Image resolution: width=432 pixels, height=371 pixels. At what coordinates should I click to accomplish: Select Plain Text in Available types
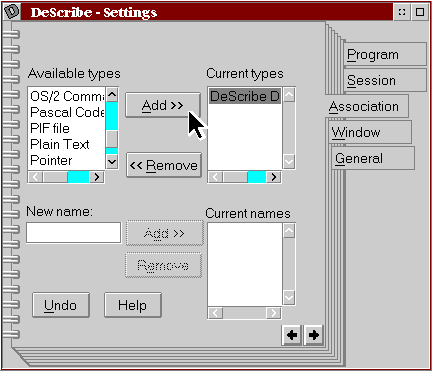tap(67, 144)
